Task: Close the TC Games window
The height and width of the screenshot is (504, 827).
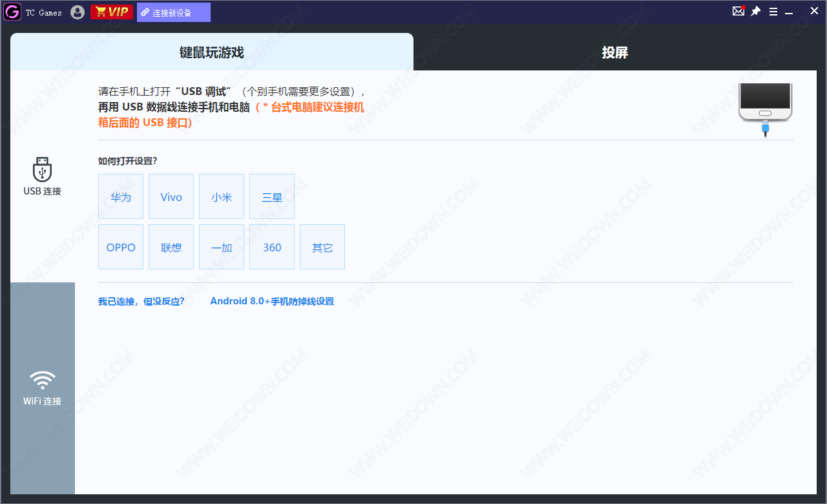Action: click(815, 11)
